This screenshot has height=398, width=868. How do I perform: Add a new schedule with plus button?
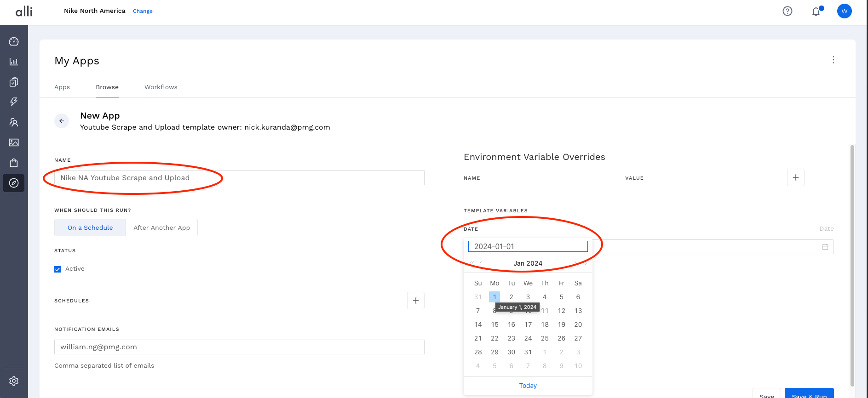415,301
